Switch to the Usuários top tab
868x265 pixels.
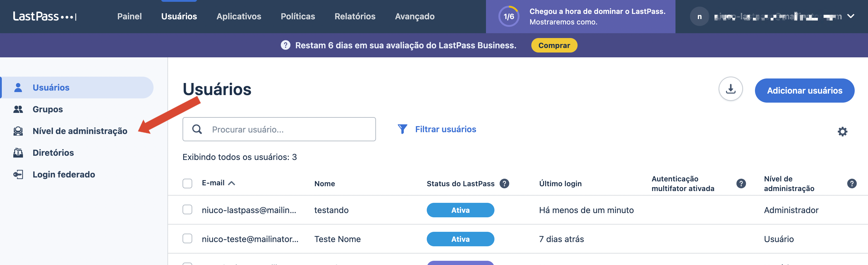coord(179,16)
